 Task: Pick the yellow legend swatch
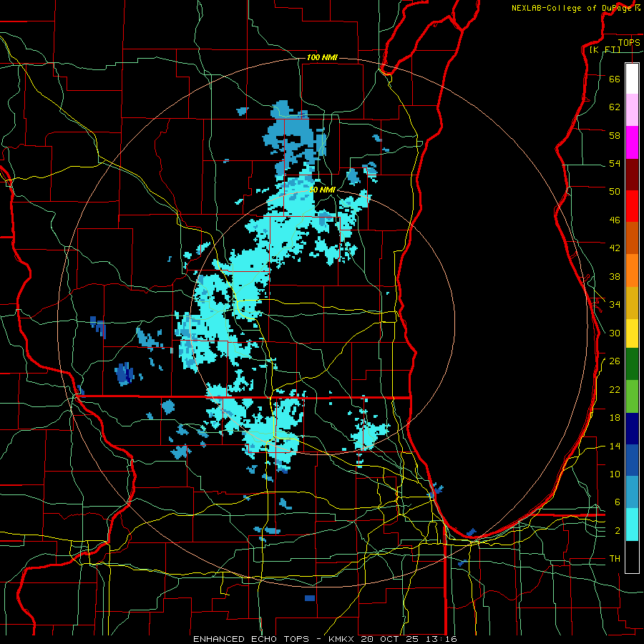tap(632, 333)
